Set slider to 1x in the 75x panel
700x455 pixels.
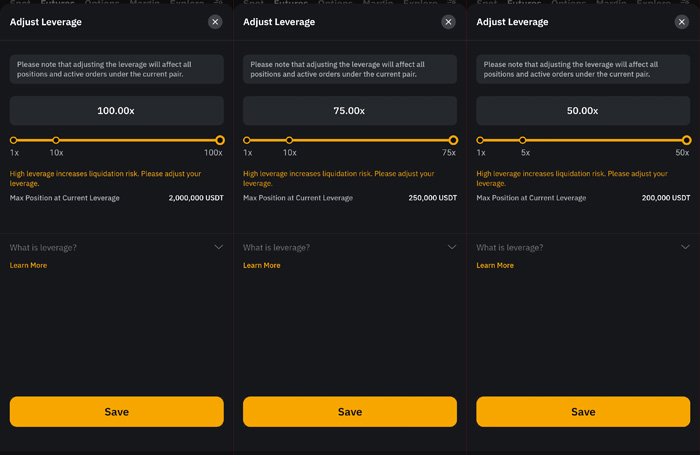pyautogui.click(x=247, y=140)
